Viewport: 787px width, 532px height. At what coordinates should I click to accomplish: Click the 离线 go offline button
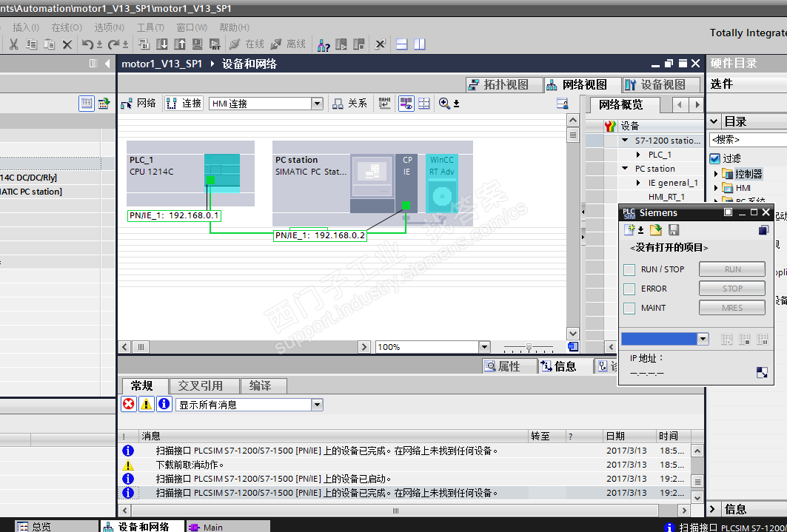[x=288, y=44]
